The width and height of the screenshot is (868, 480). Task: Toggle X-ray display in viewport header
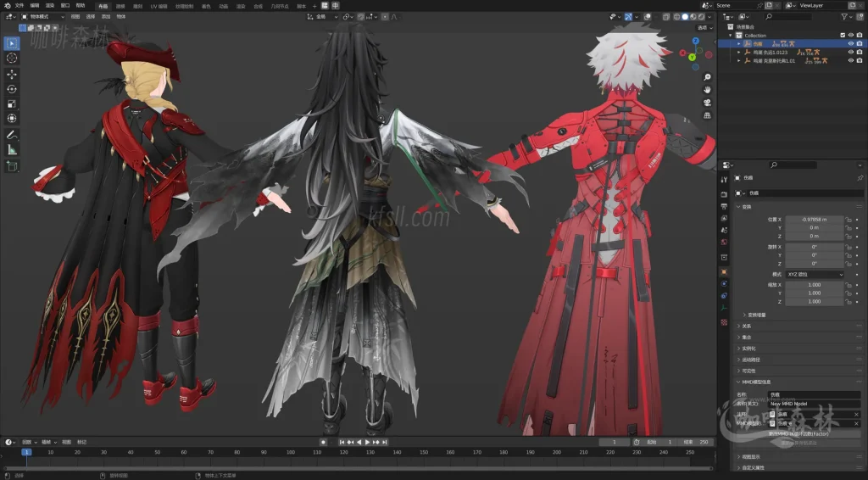(666, 17)
